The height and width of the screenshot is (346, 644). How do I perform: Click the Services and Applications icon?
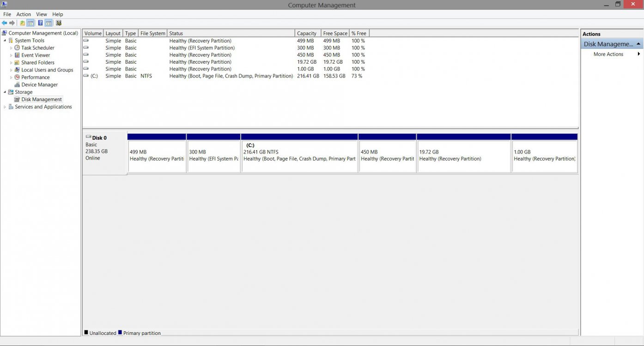point(11,107)
